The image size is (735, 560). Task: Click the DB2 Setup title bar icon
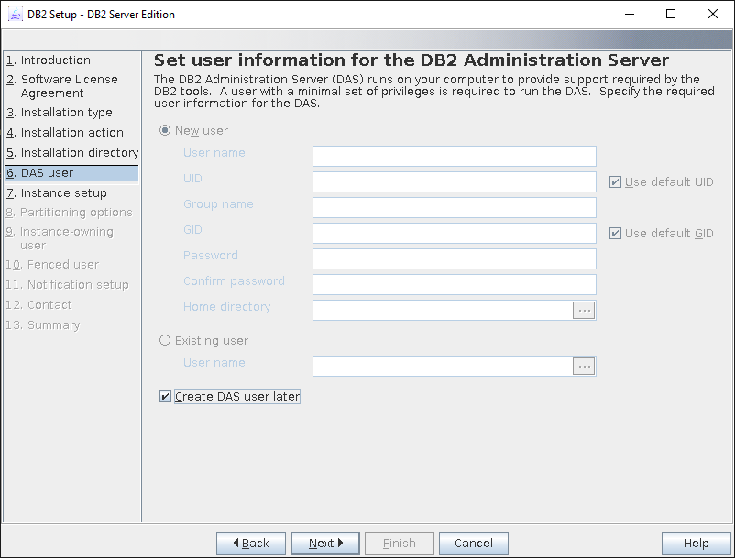coord(15,15)
